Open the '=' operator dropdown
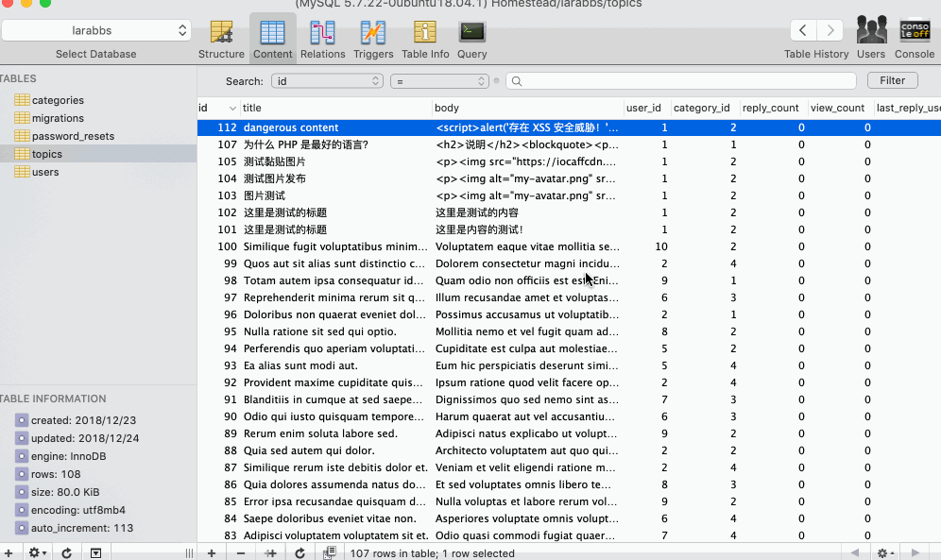 click(439, 81)
